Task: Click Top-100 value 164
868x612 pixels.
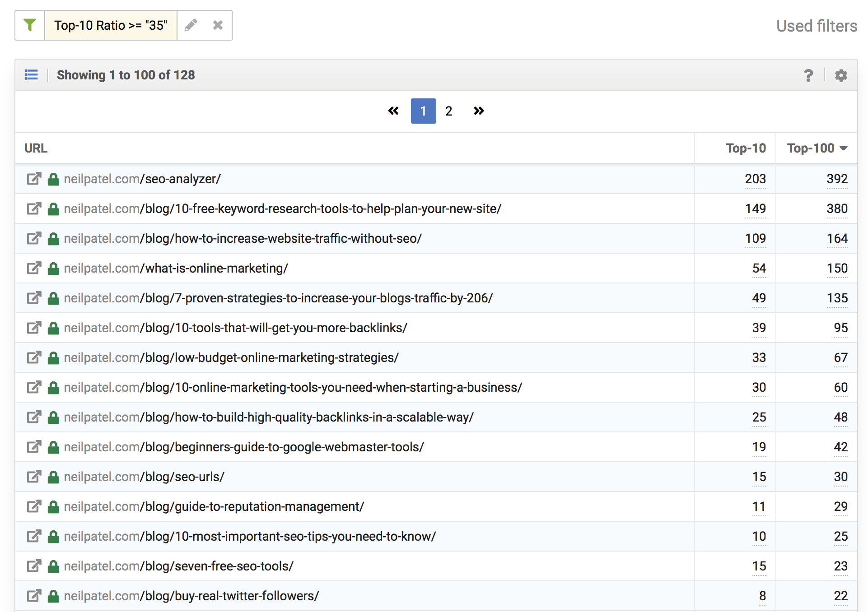Action: [837, 238]
